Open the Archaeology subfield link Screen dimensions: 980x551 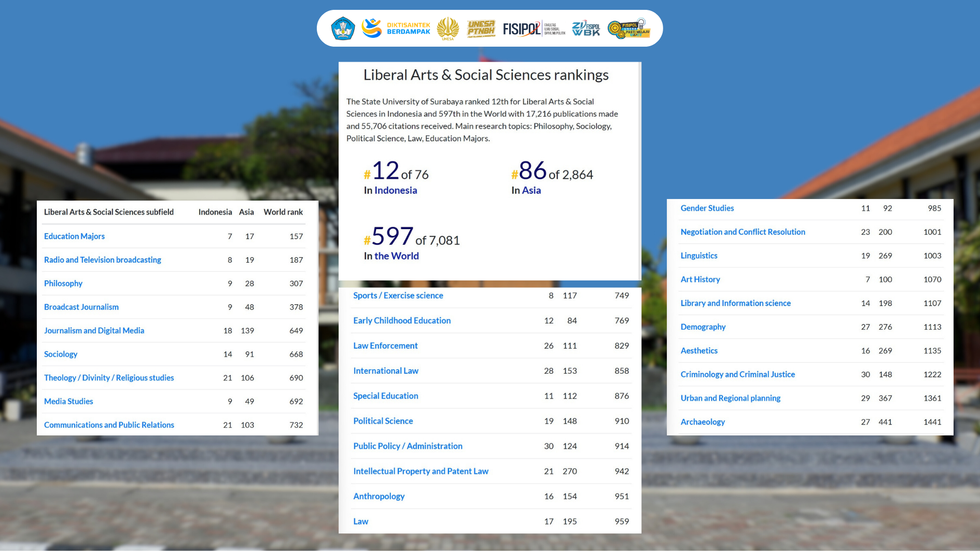click(702, 422)
